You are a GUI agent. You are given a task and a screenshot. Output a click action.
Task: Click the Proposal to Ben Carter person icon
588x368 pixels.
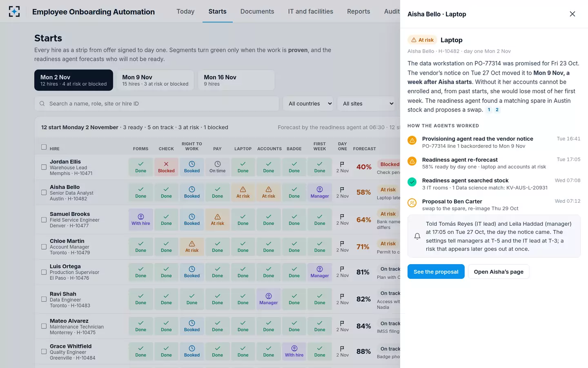[x=412, y=202]
